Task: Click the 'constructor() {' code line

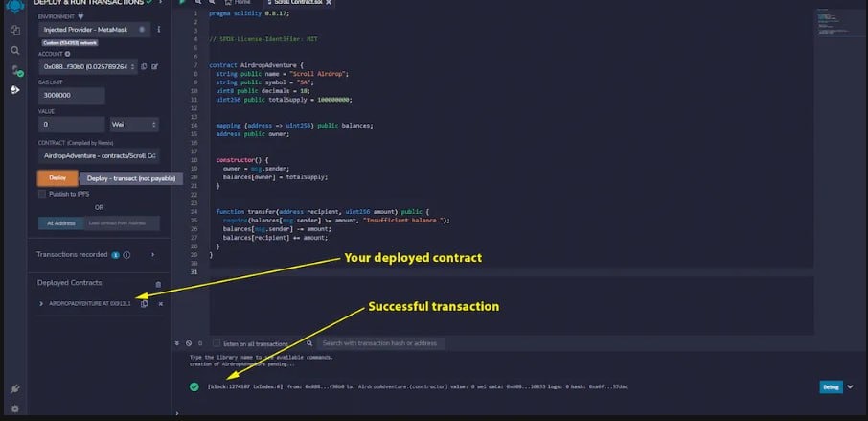Action: coord(242,160)
